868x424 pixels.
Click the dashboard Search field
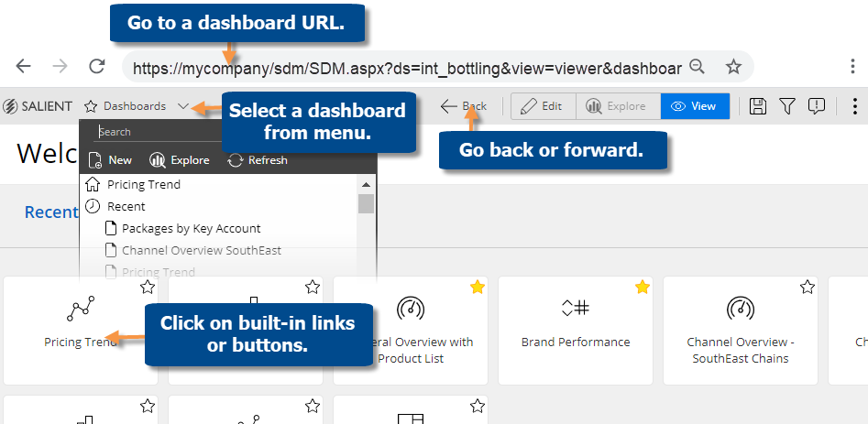pos(156,132)
